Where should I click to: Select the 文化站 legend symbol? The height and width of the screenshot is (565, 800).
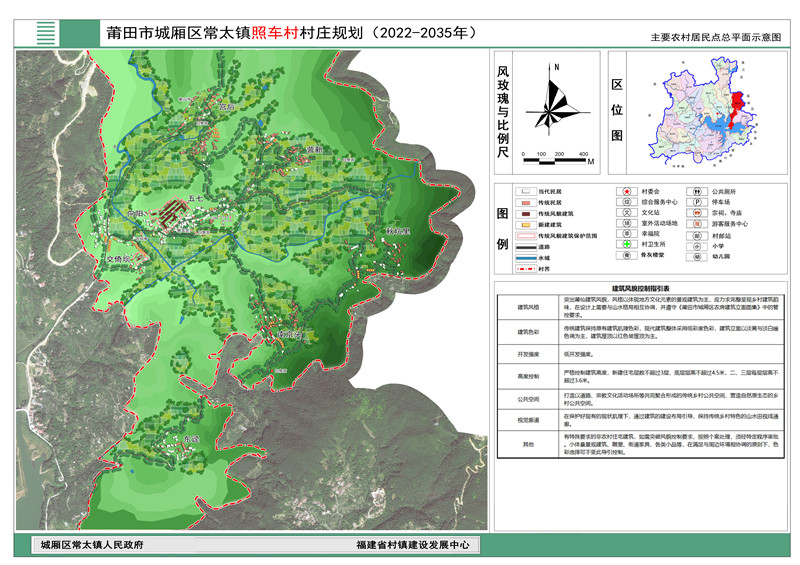626,212
